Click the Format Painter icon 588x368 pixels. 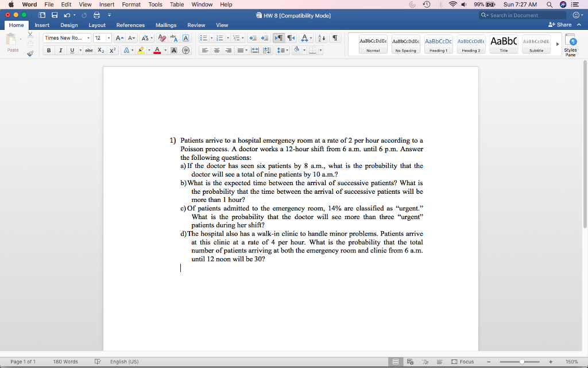[30, 52]
